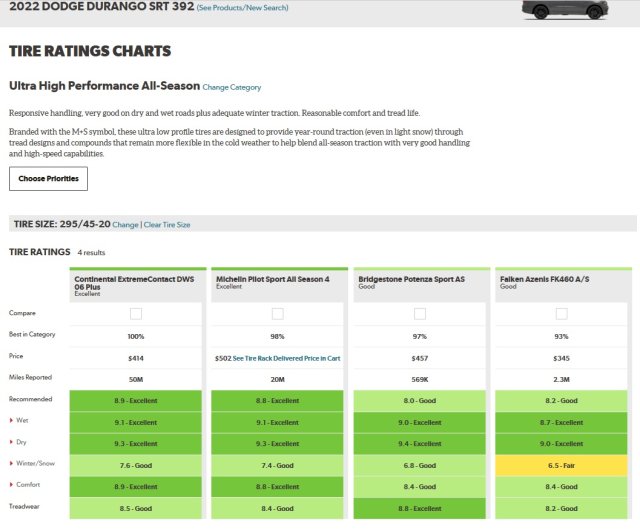Click Continental's 7.6 - Good Winter/Snow cell
This screenshot has height=531, width=640.
click(136, 465)
